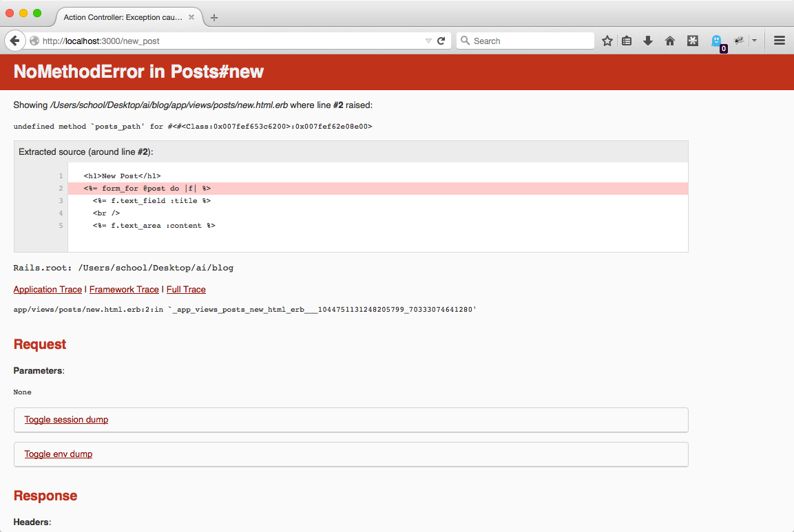
Task: Expand the dropdown beside the bug icon
Action: click(x=754, y=41)
